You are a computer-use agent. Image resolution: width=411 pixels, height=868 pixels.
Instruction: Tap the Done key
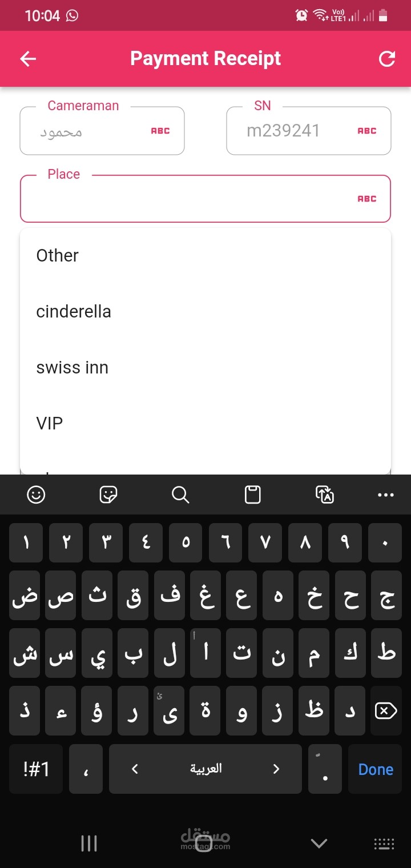pyautogui.click(x=376, y=769)
